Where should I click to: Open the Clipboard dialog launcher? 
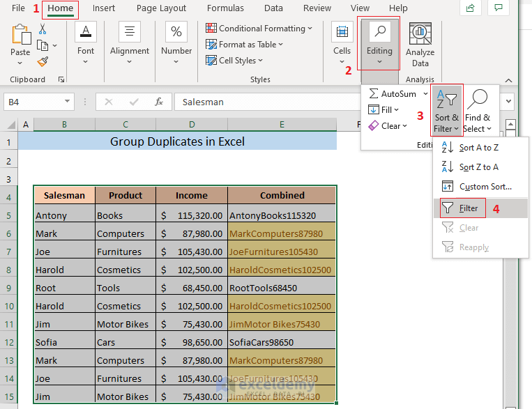[x=61, y=79]
